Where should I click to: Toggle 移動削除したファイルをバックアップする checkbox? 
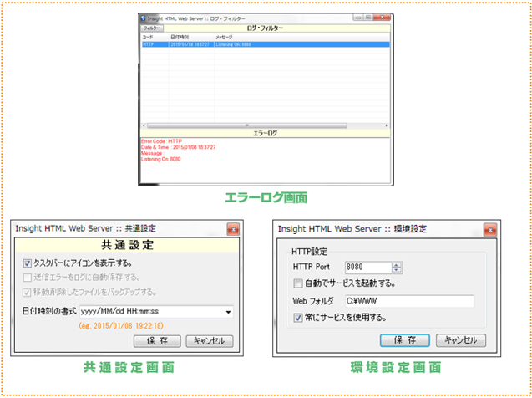tap(28, 292)
